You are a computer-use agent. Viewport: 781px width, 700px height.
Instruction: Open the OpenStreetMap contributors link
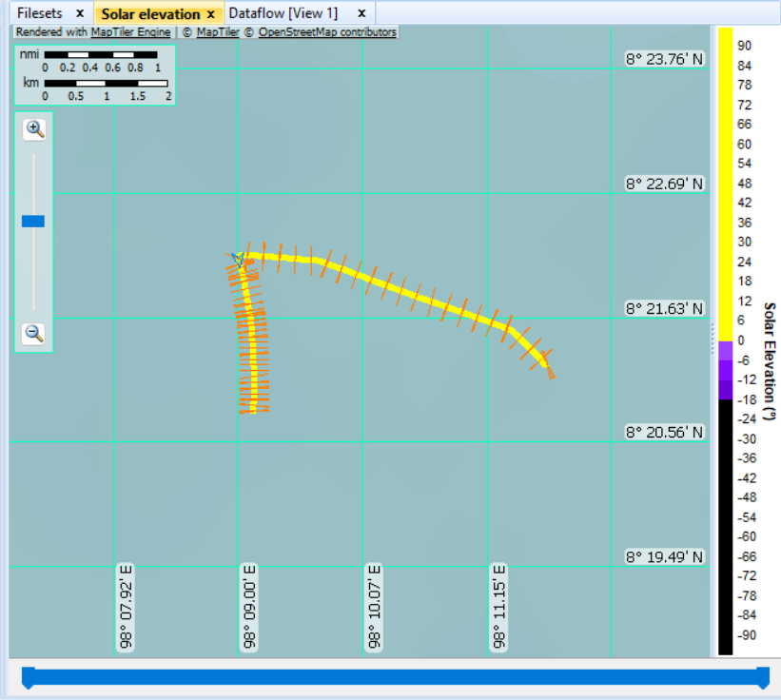(x=326, y=32)
